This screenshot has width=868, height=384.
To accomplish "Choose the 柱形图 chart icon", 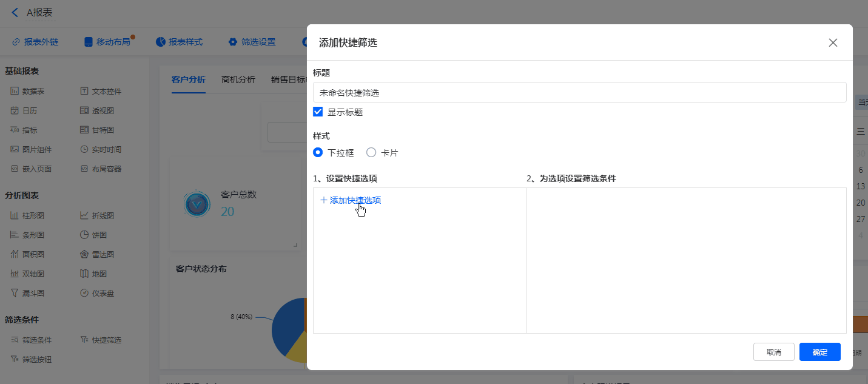I will click(15, 215).
